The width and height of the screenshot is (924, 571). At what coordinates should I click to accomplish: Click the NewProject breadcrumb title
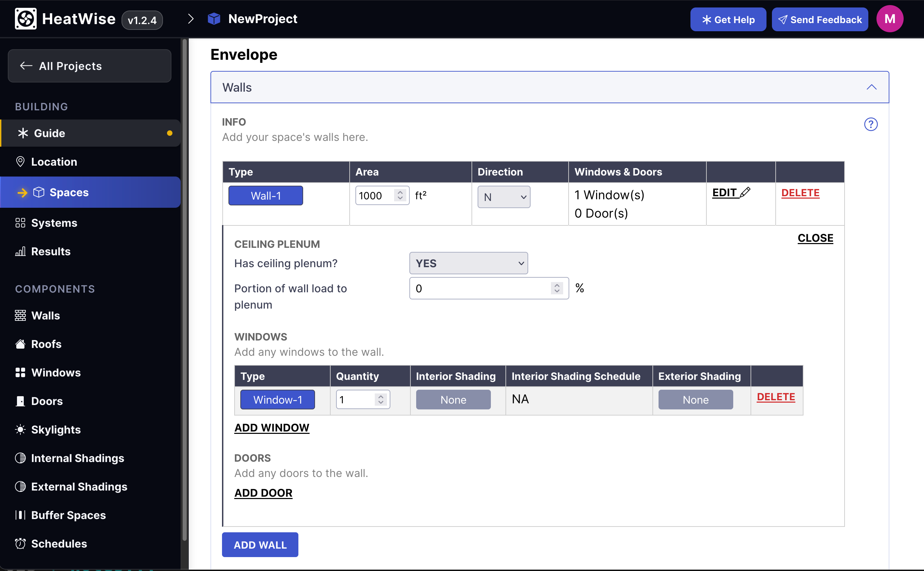(263, 19)
